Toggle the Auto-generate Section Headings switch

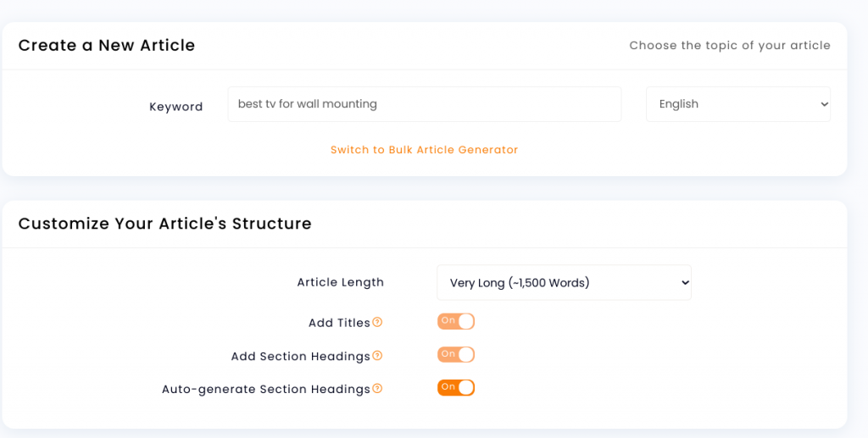(x=455, y=388)
